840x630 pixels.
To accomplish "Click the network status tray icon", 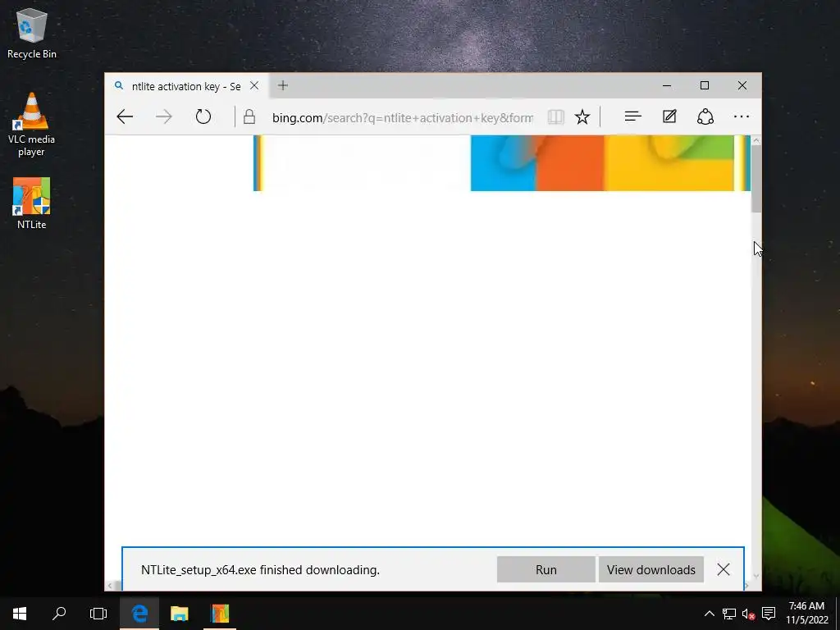I will [x=728, y=614].
